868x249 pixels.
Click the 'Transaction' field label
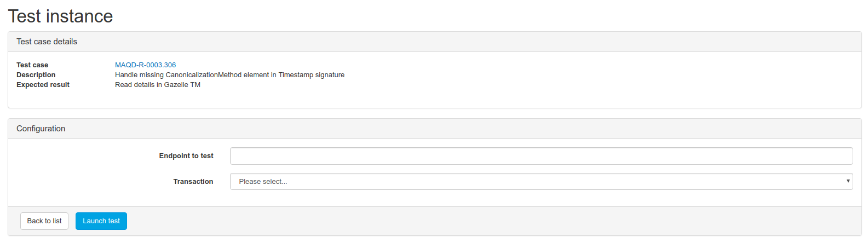point(193,182)
